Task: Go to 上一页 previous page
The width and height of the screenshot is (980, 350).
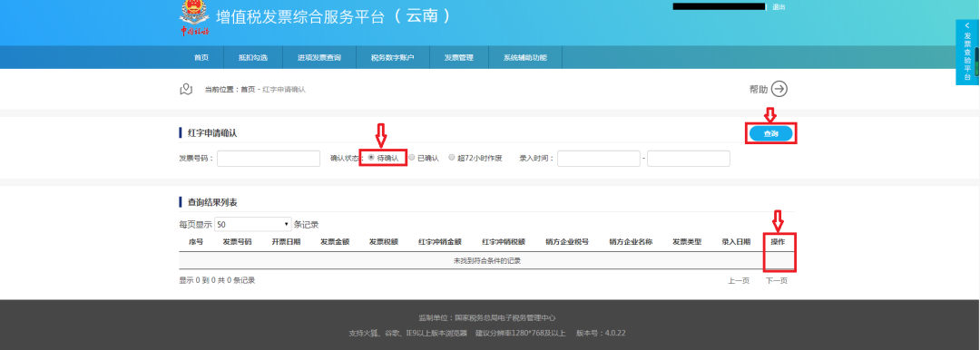Action: coord(739,281)
